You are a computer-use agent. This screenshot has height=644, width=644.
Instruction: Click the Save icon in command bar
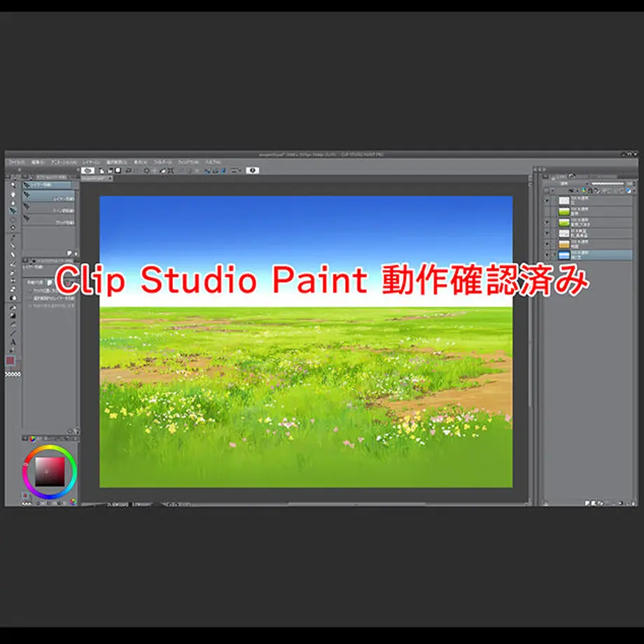point(118,170)
